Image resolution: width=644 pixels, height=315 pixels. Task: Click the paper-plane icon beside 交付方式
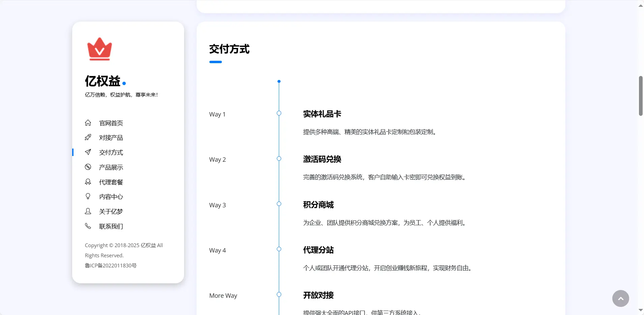pyautogui.click(x=88, y=152)
